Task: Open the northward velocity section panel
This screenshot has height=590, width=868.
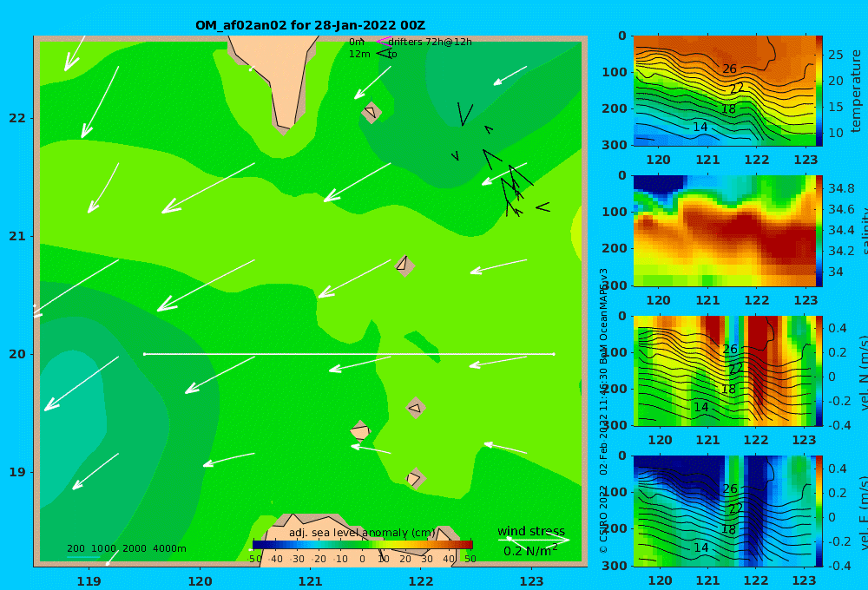Action: click(724, 370)
